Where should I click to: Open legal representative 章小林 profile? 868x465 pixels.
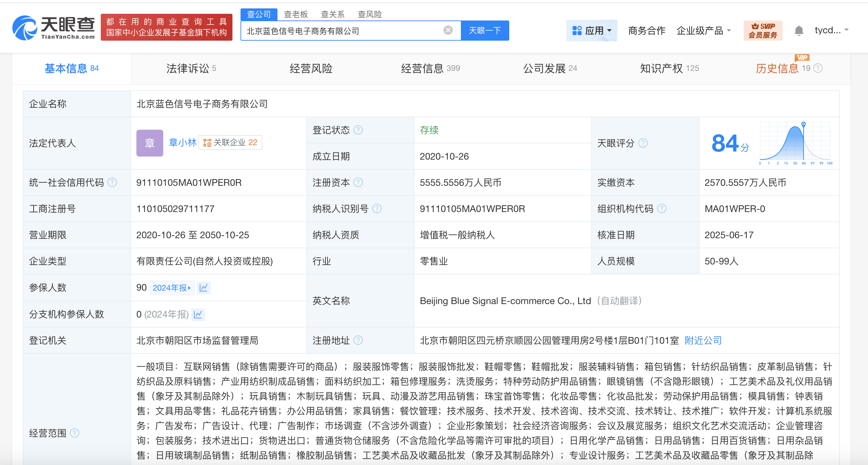click(x=182, y=142)
